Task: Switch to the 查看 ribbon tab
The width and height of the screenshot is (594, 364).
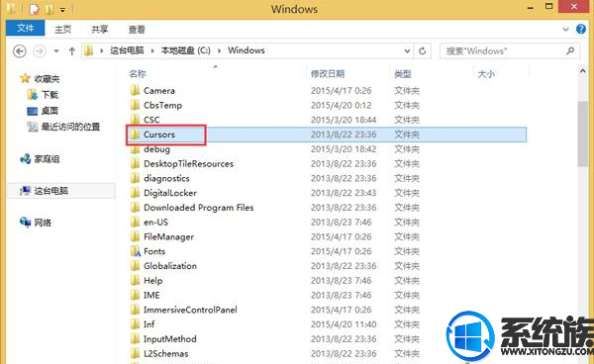Action: [137, 29]
